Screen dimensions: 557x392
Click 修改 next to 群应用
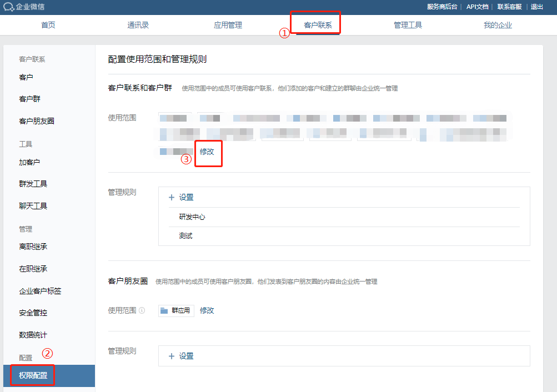[x=207, y=311]
